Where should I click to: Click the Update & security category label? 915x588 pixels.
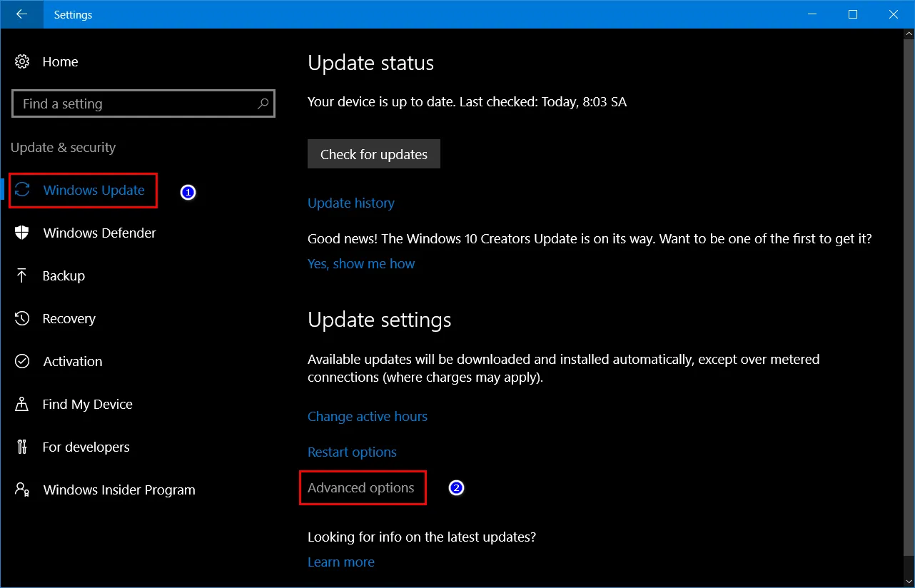point(63,147)
